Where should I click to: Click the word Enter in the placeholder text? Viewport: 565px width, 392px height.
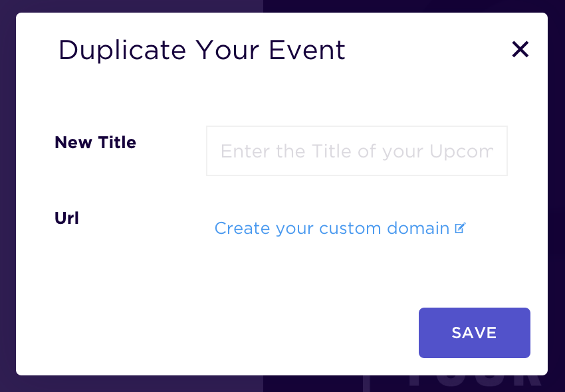pos(246,151)
